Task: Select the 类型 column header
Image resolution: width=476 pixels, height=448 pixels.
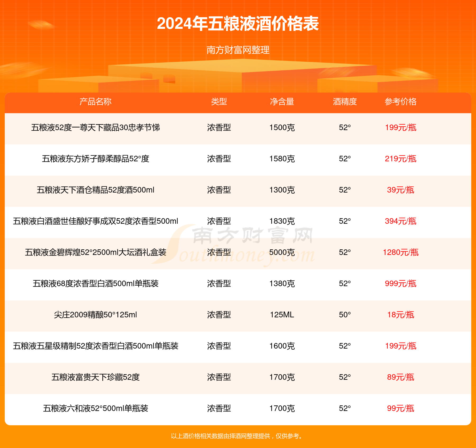Action: pyautogui.click(x=219, y=102)
